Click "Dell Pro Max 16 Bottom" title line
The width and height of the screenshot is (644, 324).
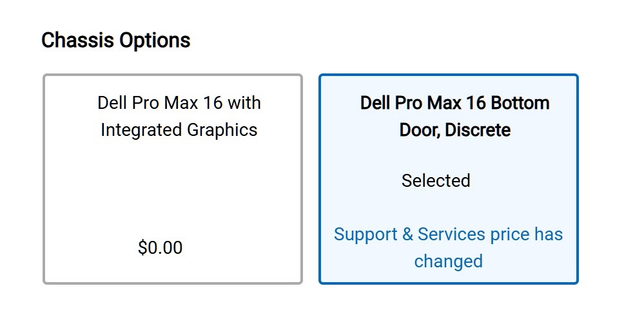coord(454,103)
